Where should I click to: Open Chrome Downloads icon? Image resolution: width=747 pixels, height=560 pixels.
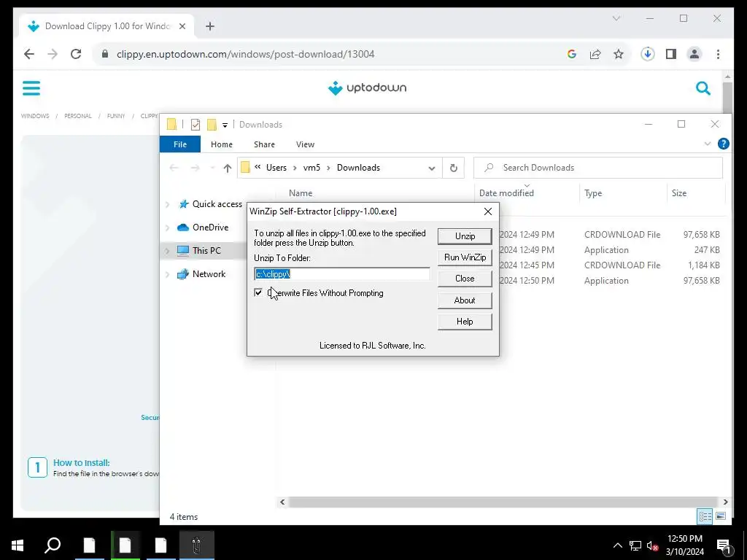coord(647,54)
